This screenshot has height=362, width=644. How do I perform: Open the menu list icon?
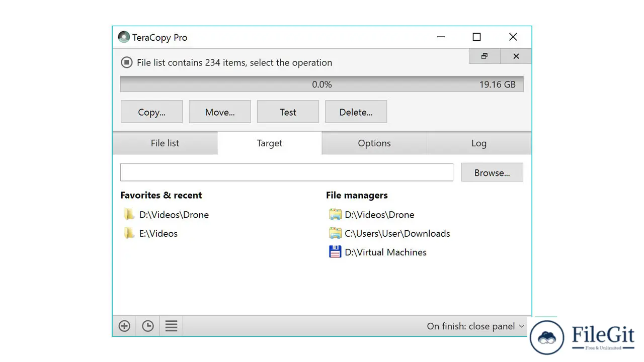pos(171,326)
